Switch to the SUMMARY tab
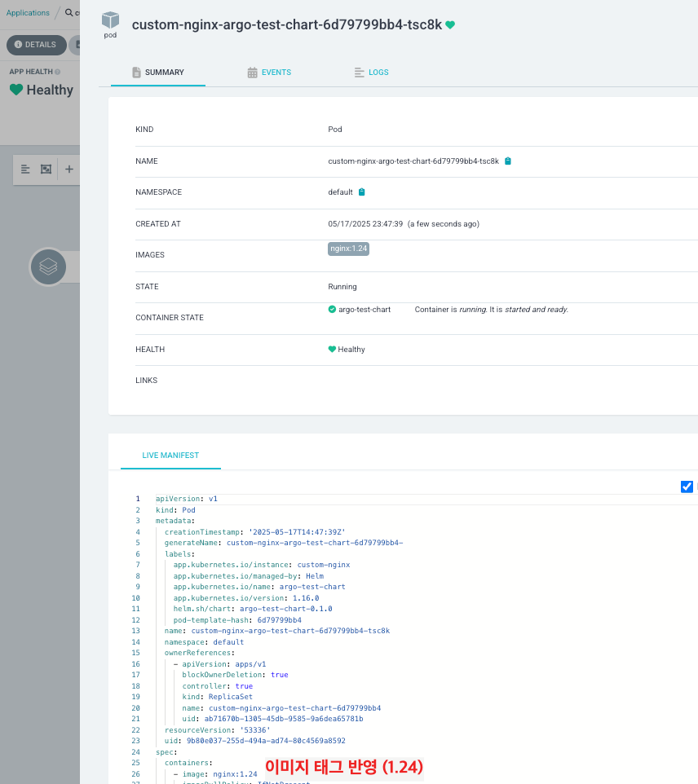698x784 pixels. (x=158, y=72)
